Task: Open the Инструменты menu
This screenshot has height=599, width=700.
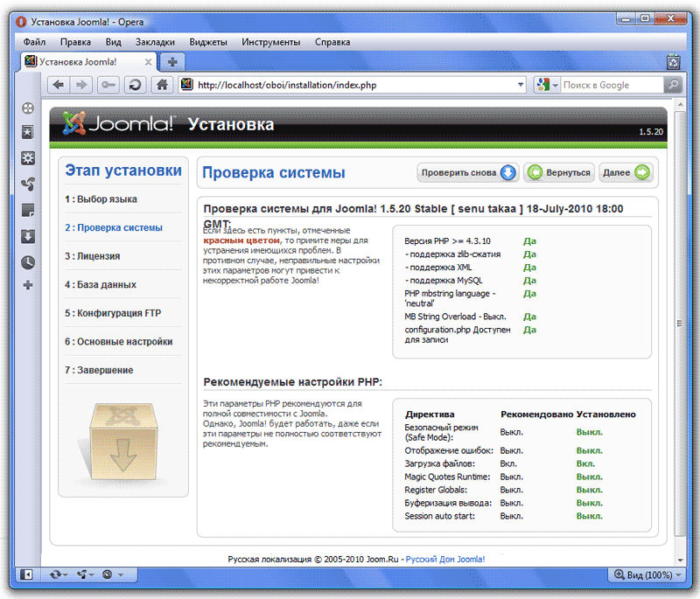Action: click(271, 42)
